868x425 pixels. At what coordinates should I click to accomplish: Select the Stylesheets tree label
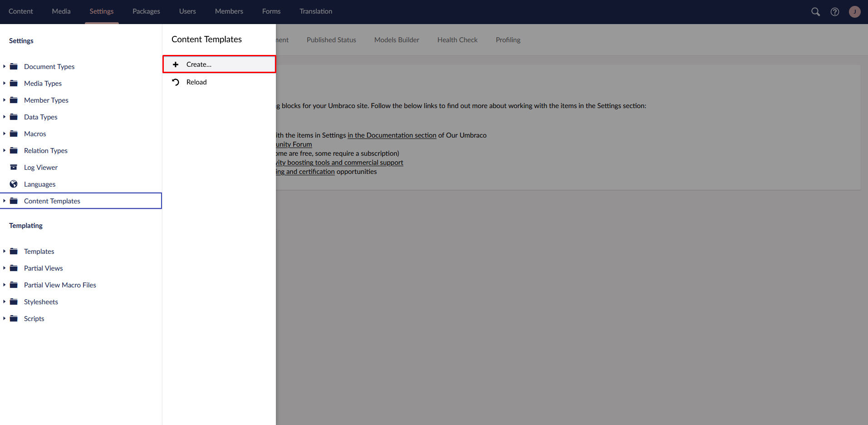coord(41,302)
